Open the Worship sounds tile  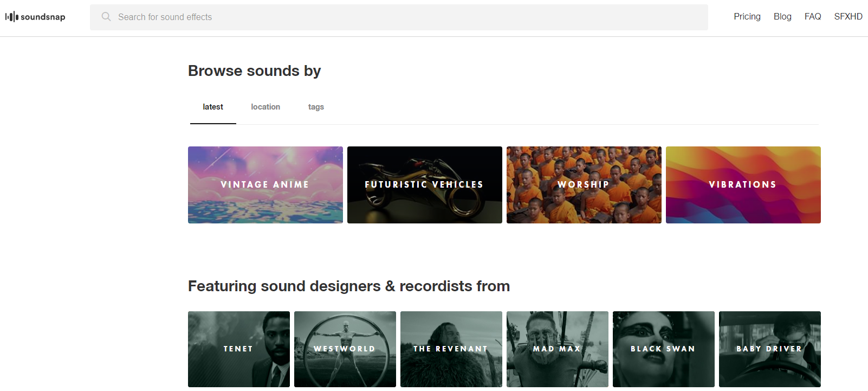(584, 184)
